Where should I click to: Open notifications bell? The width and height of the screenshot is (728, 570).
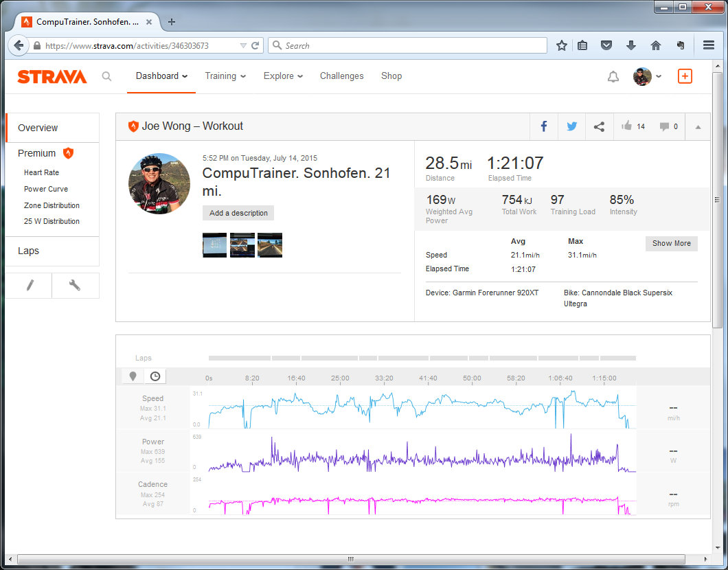[x=613, y=77]
